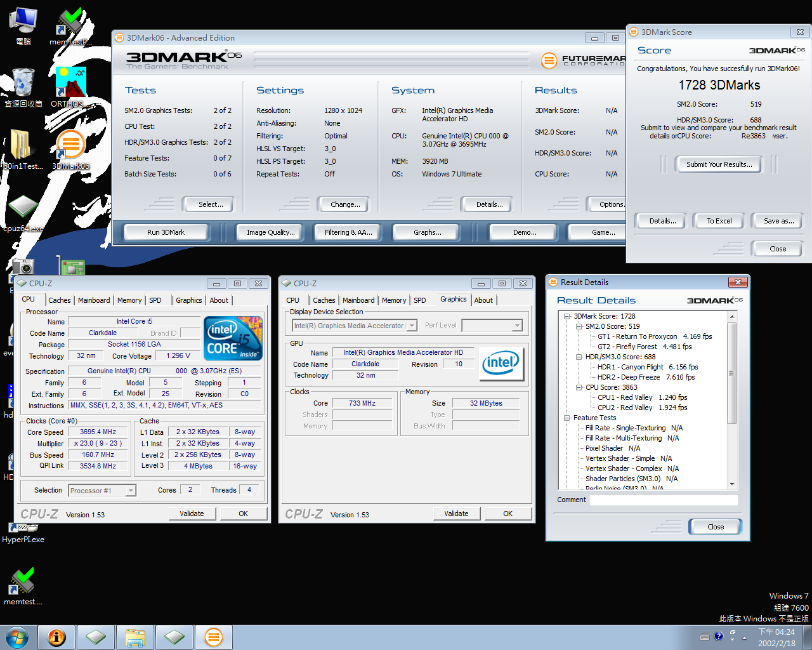Click the Intel logo in CPU-Z Graphics tab

tap(501, 364)
